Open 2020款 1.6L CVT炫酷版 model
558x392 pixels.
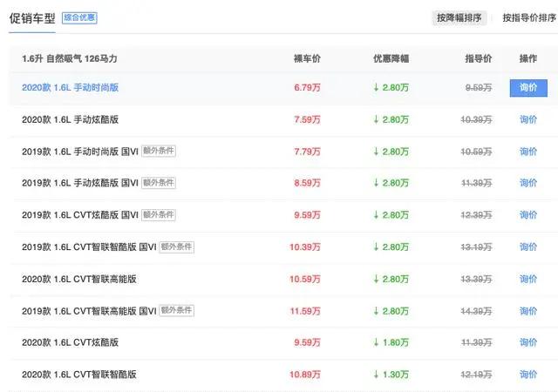[70, 342]
